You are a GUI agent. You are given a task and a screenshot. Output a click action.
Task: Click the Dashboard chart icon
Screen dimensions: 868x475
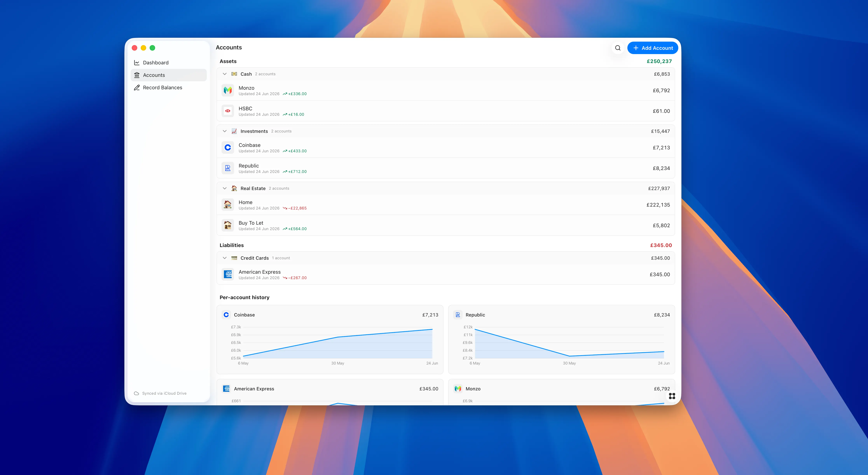tap(137, 63)
